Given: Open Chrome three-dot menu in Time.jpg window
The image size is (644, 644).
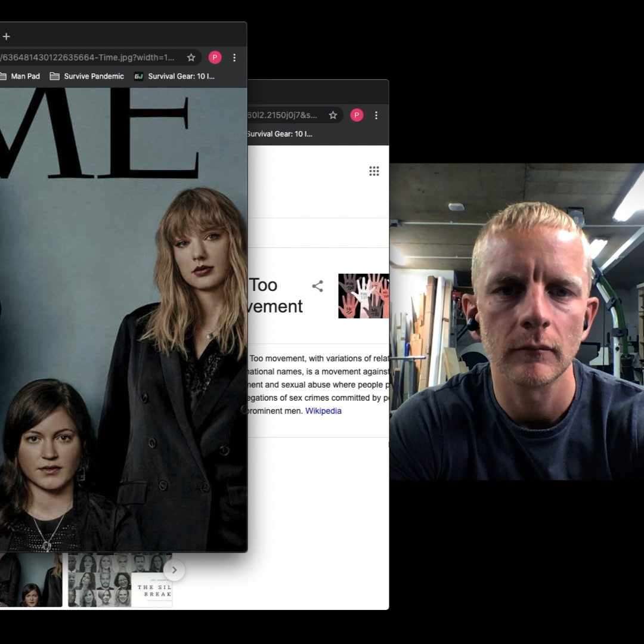Looking at the screenshot, I should pos(234,58).
